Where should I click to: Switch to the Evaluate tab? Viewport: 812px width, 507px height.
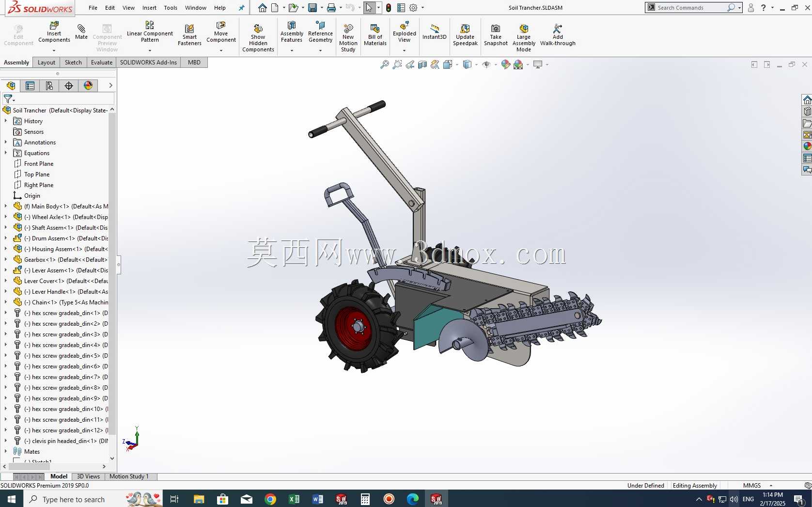[102, 63]
